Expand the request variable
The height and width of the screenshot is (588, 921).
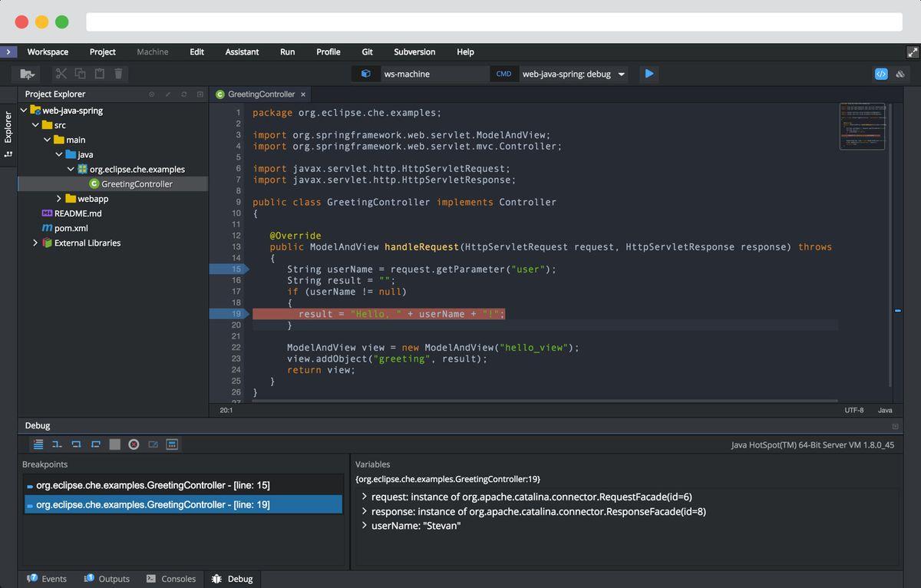(364, 497)
